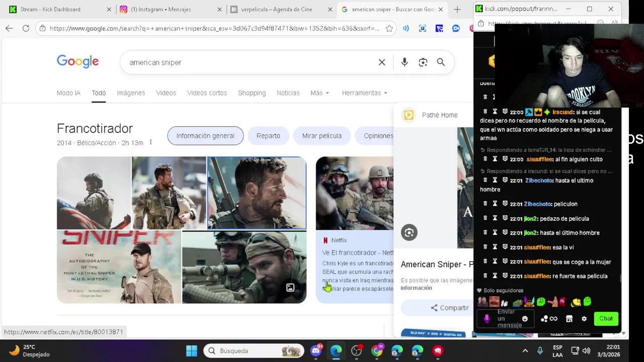Open Chrome from the taskbar

click(377, 350)
